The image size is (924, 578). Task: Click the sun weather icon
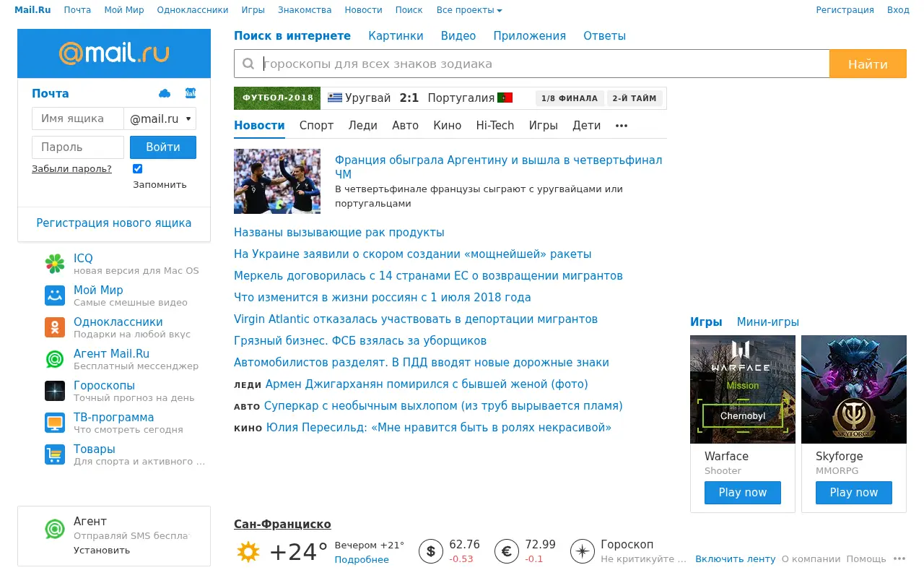coord(248,552)
